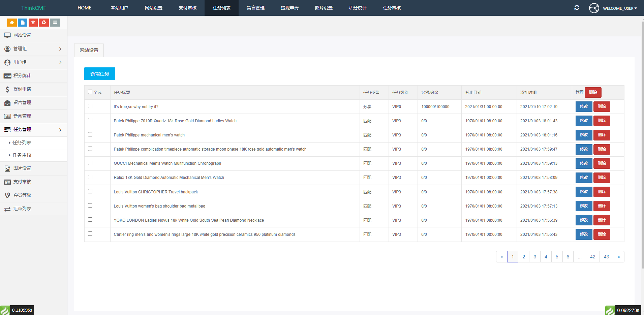Open 支付审核 in the top navigation
This screenshot has width=644, height=315.
[x=188, y=8]
